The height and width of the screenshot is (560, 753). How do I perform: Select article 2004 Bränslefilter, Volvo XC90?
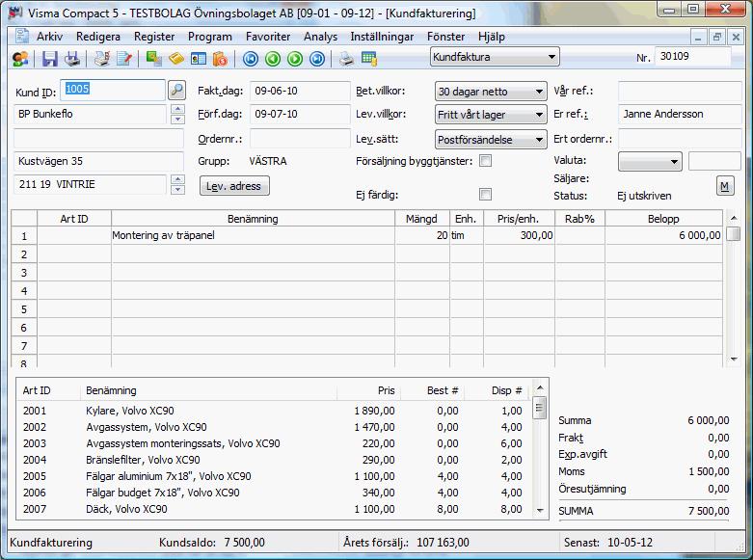[x=272, y=460]
